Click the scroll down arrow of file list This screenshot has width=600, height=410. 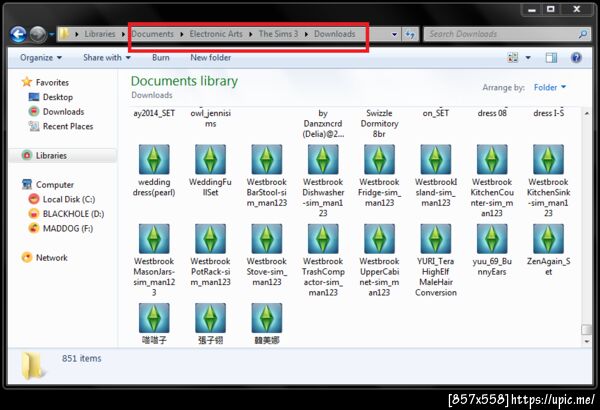point(587,341)
